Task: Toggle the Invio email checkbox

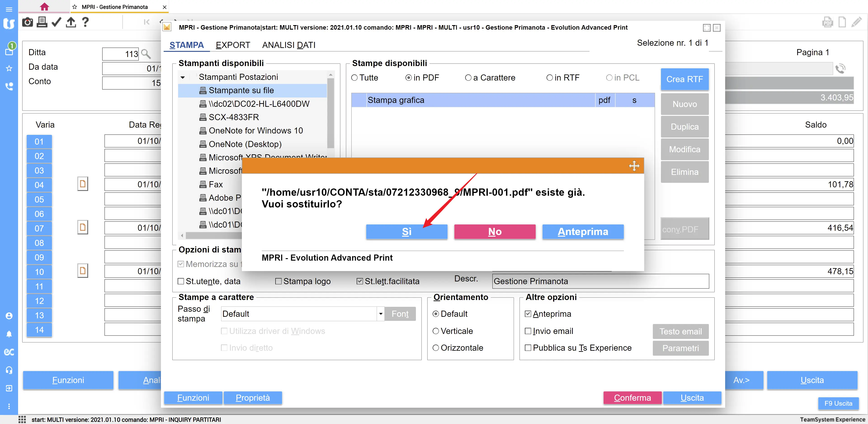Action: coord(528,331)
